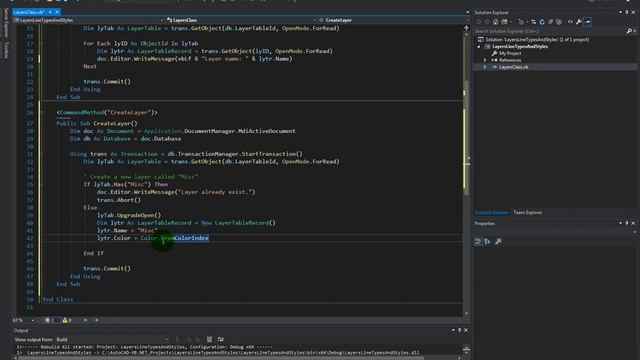Click Alphabetical sort icon in Properties panel
This screenshot has width=640, height=360.
tap(487, 242)
